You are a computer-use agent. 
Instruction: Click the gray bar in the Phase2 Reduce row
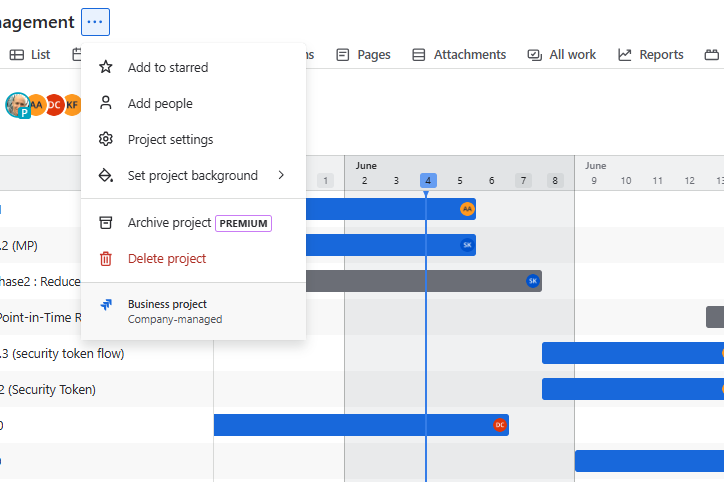point(423,281)
